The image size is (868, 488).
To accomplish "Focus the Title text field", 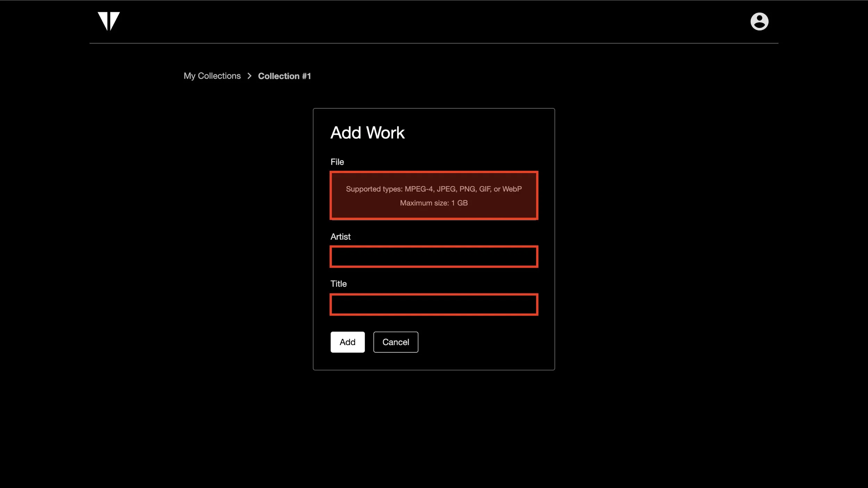I will [x=434, y=304].
